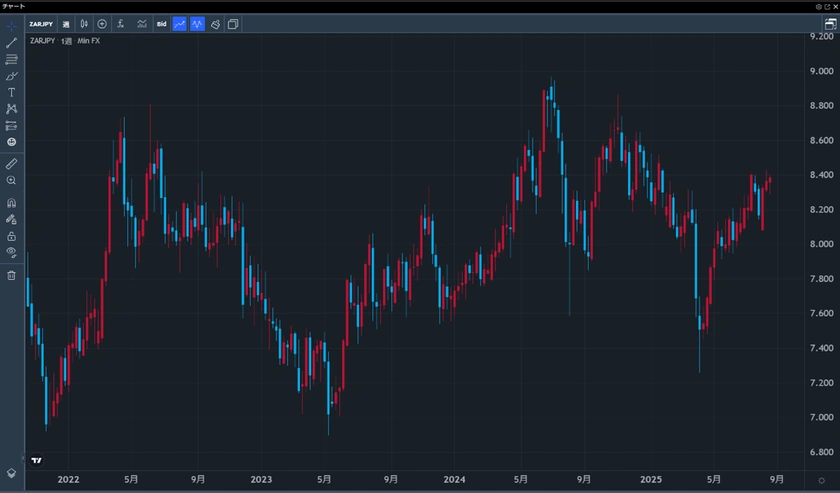This screenshot has height=493, width=840.
Task: Hide all drawings with eye icon
Action: click(11, 253)
